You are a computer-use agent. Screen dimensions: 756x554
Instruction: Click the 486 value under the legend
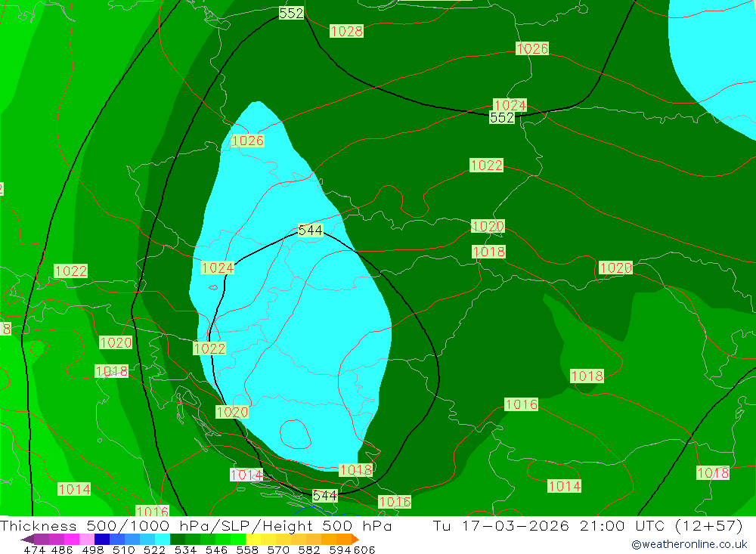pos(62,550)
